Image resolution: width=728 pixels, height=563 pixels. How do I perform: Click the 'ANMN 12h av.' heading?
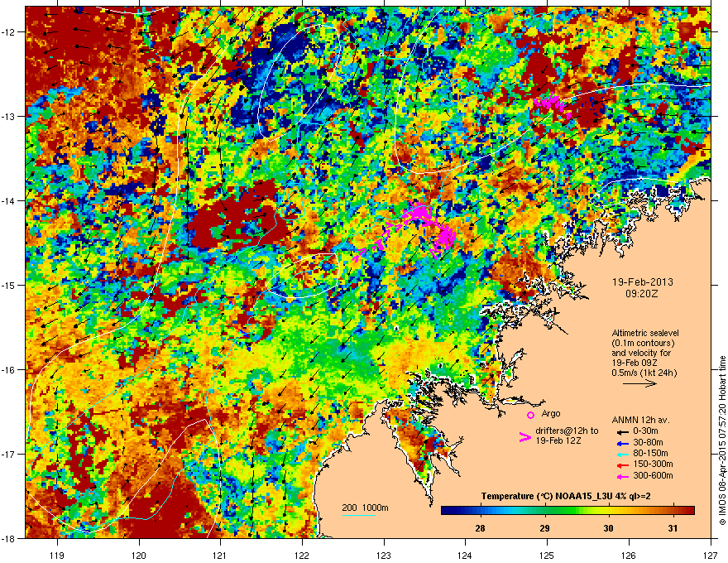640,420
